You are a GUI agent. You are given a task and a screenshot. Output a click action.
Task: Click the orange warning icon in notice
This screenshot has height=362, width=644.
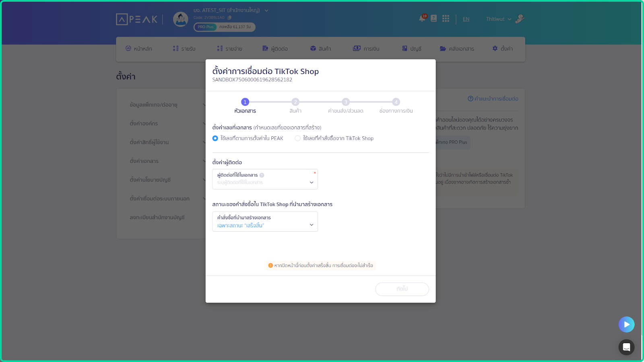[270, 265]
